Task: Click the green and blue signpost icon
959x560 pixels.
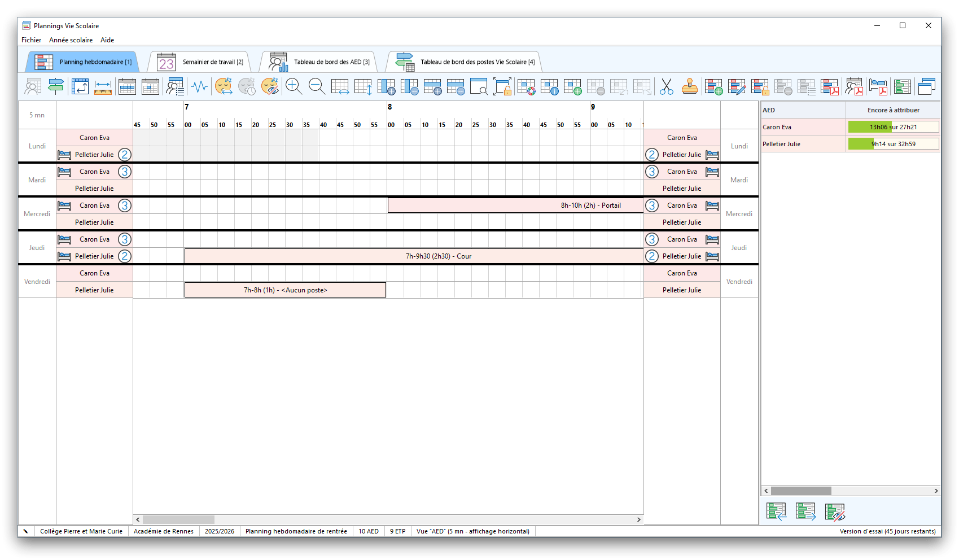Action: pos(56,86)
